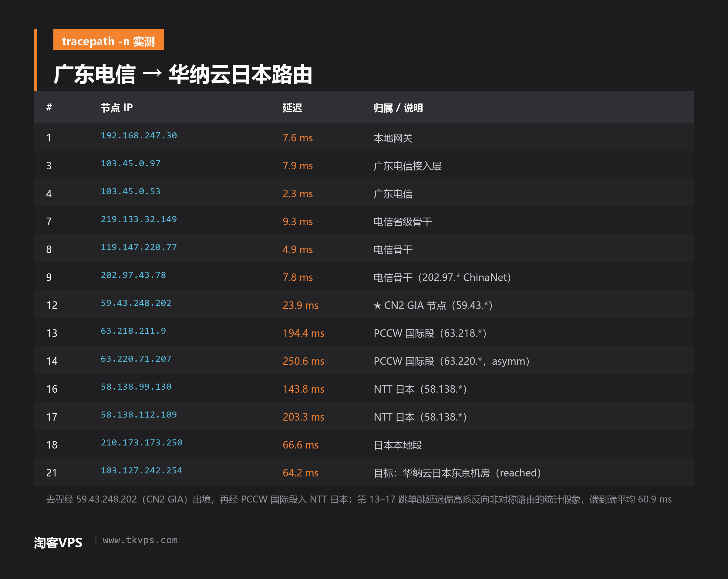This screenshot has width=728, height=579.
Task: Select IP 103.45.0.53
Action: click(131, 191)
